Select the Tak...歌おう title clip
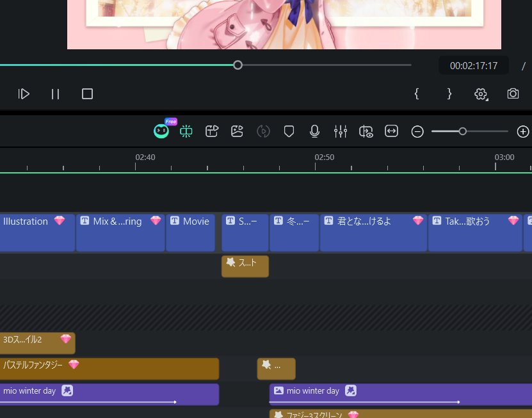Image resolution: width=532 pixels, height=418 pixels. click(x=475, y=232)
